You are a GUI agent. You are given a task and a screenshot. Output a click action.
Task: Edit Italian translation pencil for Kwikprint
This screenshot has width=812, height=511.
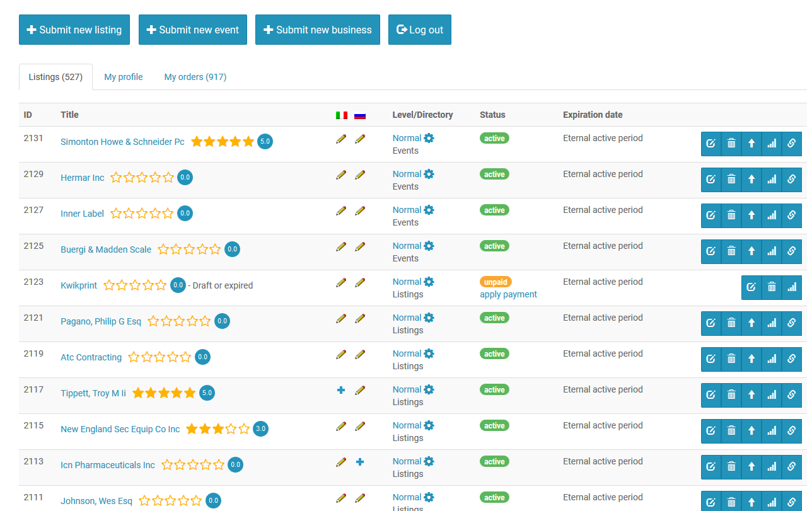click(341, 282)
